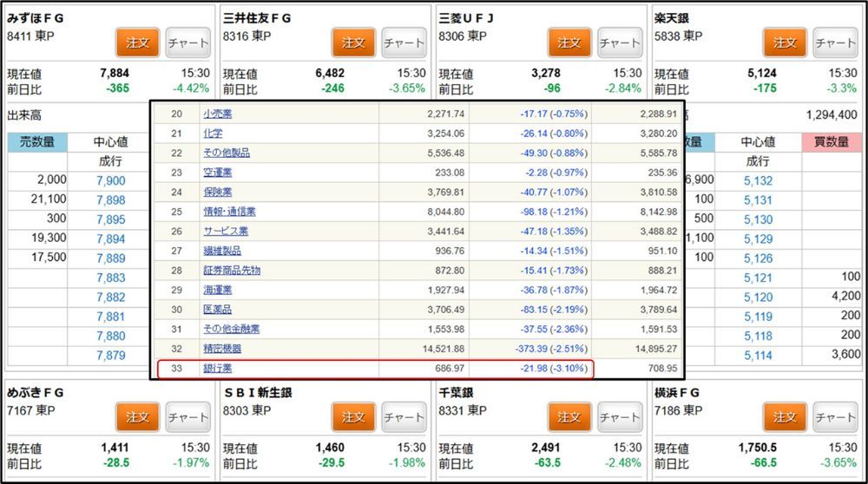Select the 7,880 price in みずほFG board

111,337
